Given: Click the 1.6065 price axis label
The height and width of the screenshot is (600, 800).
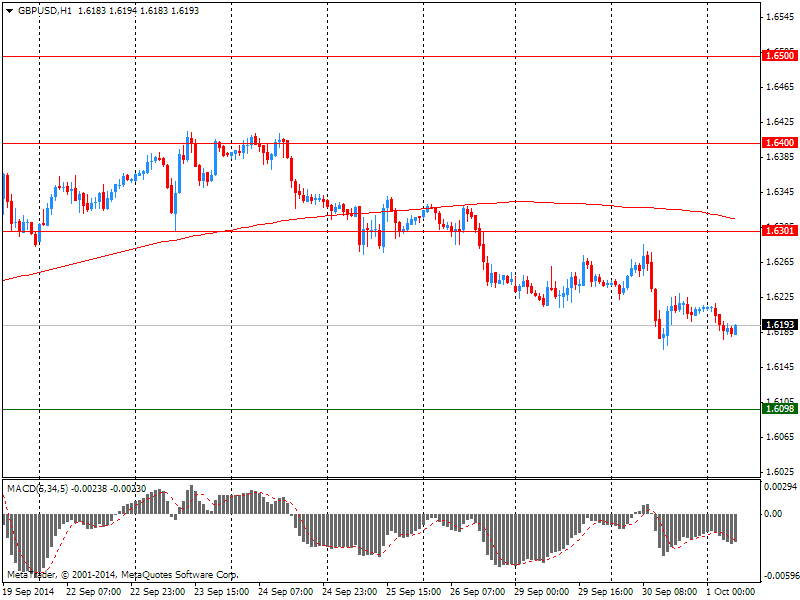Looking at the screenshot, I should (780, 437).
